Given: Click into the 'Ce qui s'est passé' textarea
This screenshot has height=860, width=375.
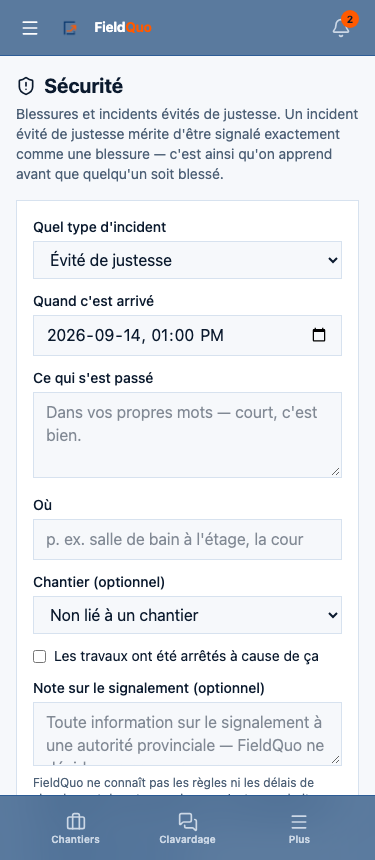Looking at the screenshot, I should click(188, 435).
